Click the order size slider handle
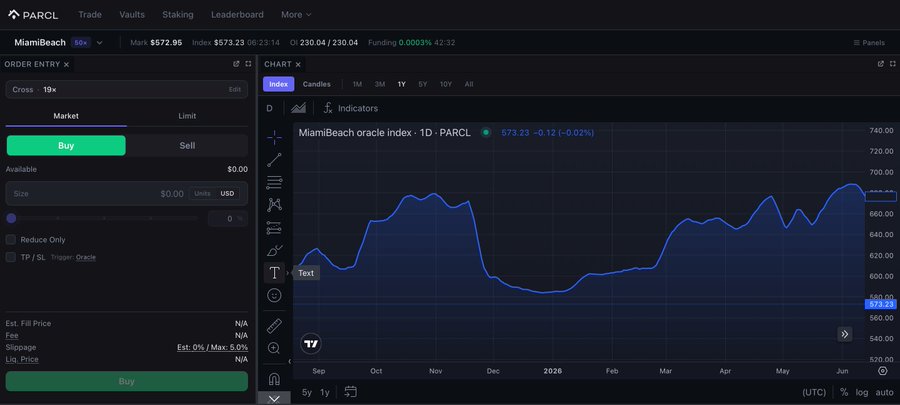This screenshot has height=405, width=900. (x=11, y=218)
